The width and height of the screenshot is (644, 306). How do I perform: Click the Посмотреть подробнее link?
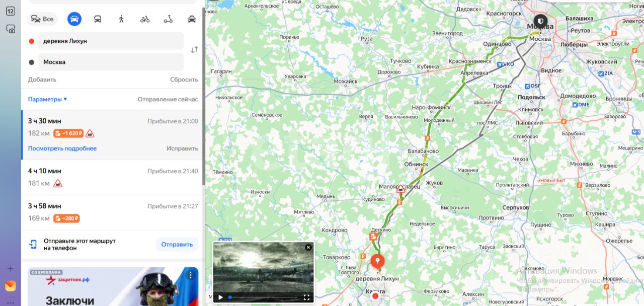pyautogui.click(x=62, y=148)
